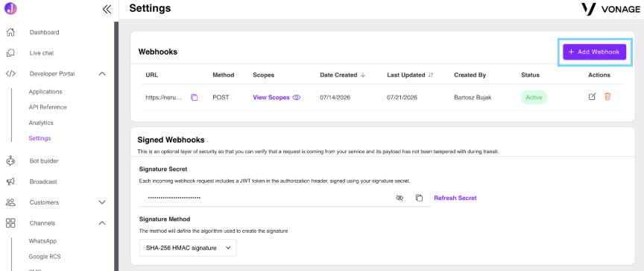Click the 07/21/2026 date cell
644x271 pixels.
click(402, 98)
